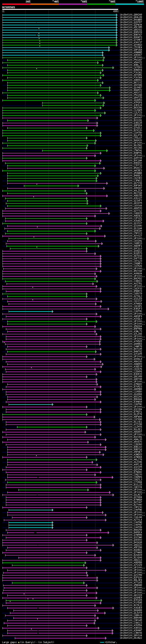The image size is (146, 644).
Task: Select hit label UniRef100_B7P2K5
Action: 131,601
